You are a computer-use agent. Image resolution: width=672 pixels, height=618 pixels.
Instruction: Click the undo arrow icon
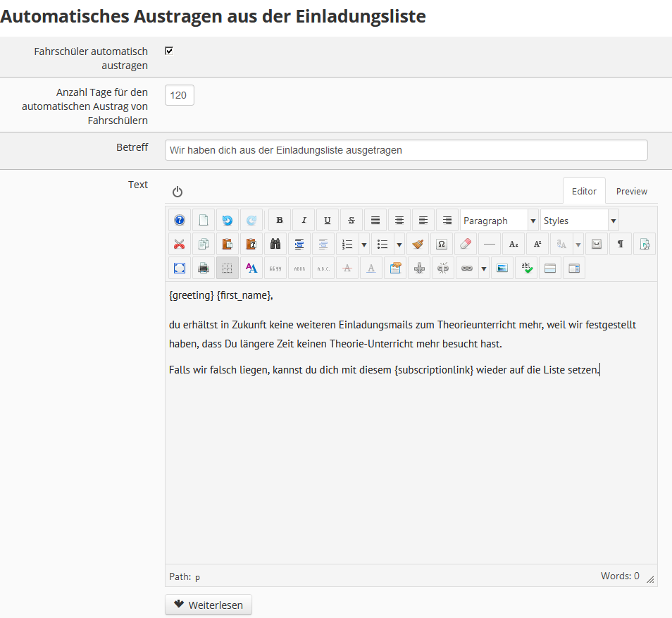tap(227, 221)
